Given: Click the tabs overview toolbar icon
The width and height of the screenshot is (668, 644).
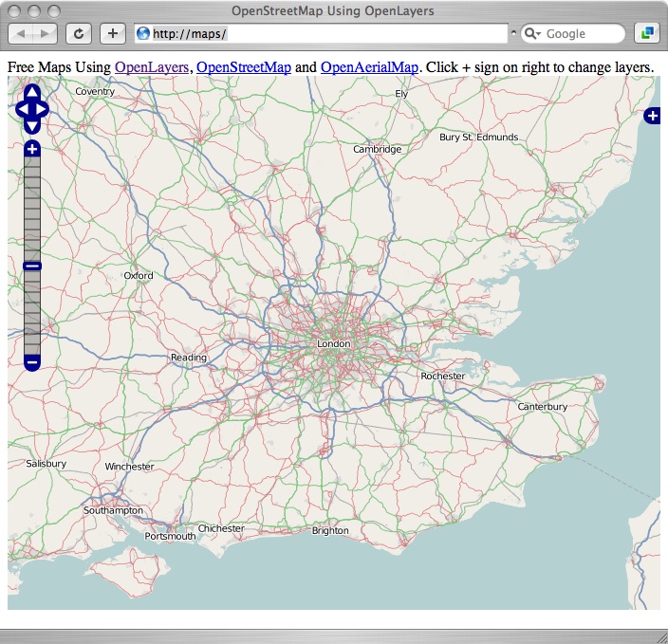Looking at the screenshot, I should click(x=647, y=33).
